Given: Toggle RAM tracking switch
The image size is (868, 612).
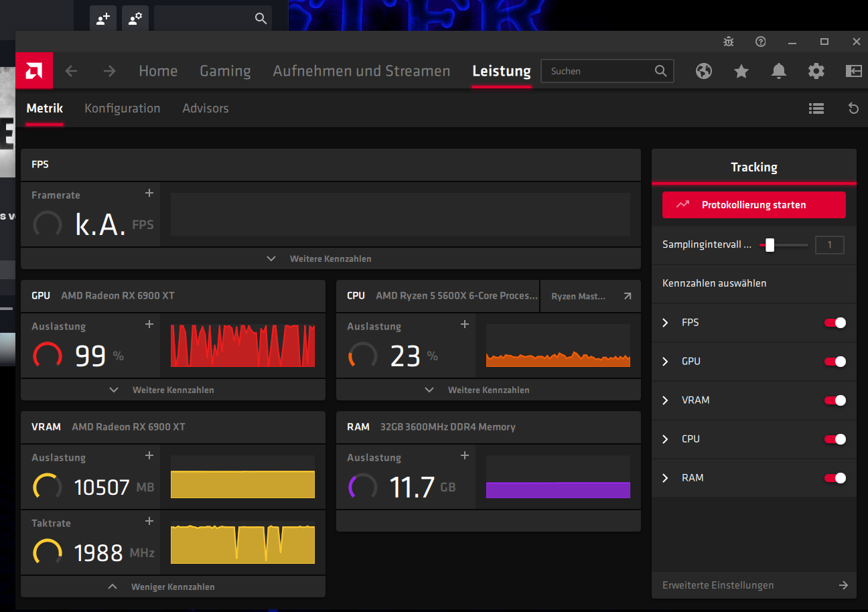Looking at the screenshot, I should (x=835, y=478).
